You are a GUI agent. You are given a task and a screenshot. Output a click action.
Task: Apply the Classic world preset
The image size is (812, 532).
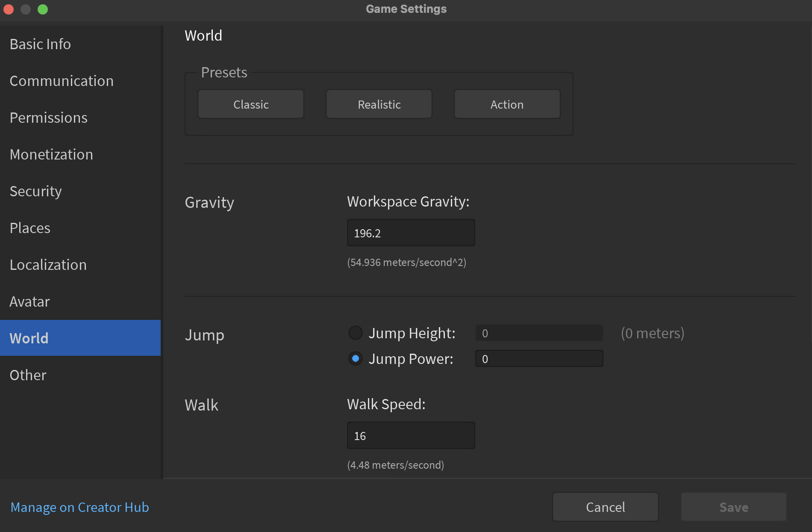pos(251,104)
